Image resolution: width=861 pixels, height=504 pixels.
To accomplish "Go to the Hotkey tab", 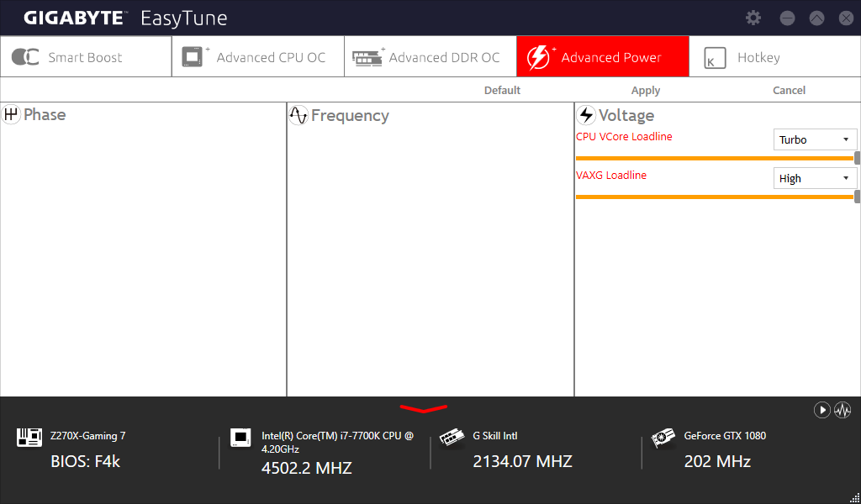I will click(774, 56).
